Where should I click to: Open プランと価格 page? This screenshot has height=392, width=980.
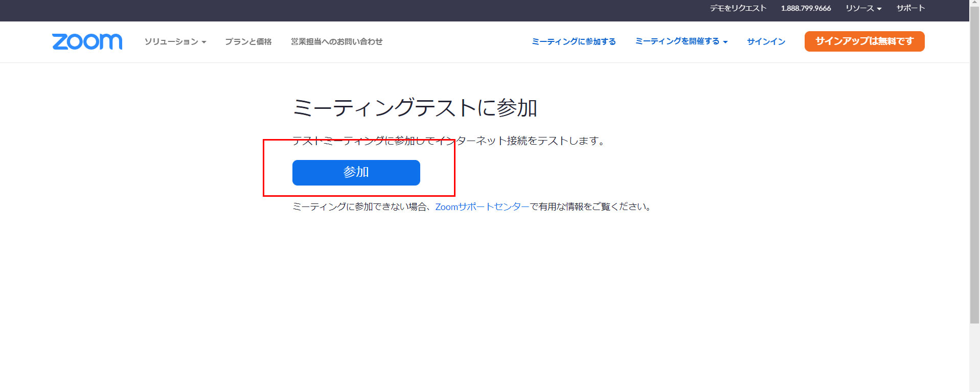[x=248, y=41]
